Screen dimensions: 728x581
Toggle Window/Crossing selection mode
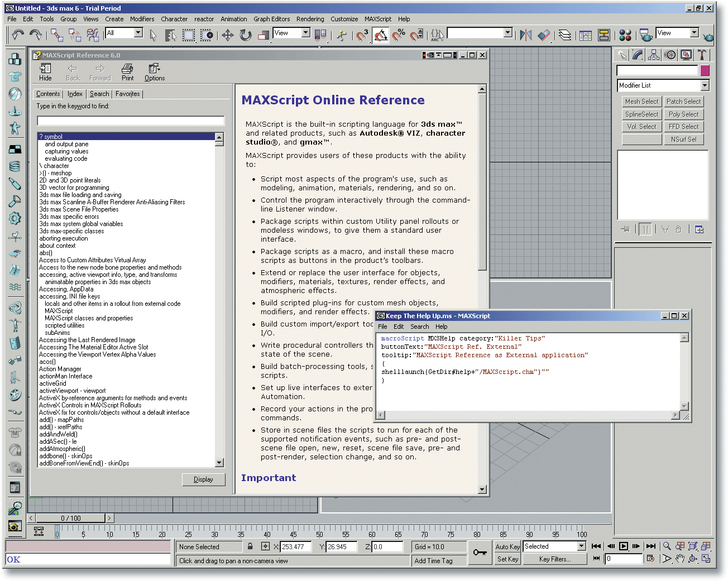pos(207,35)
